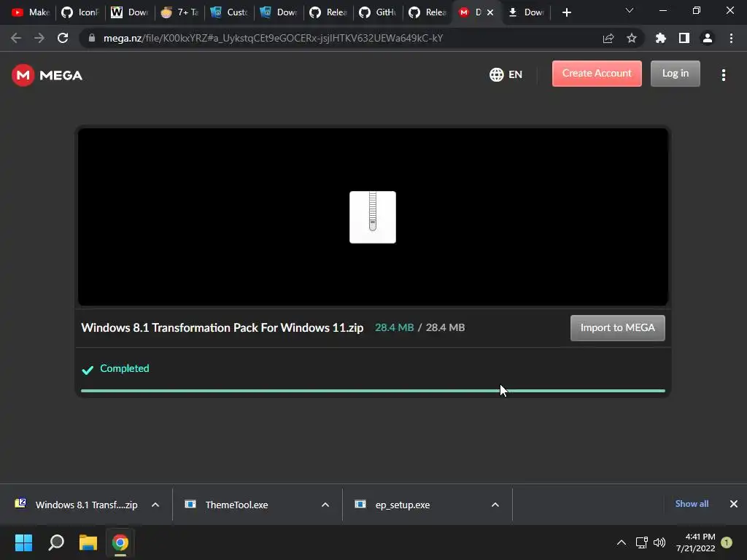Click the file name Windows 8.1 Transformation Pack
The height and width of the screenshot is (560, 747).
click(222, 327)
